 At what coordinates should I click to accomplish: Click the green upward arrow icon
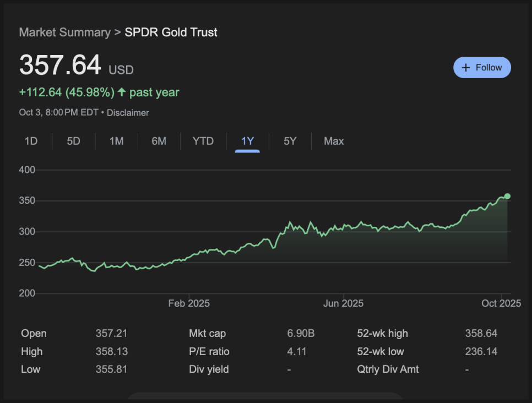[x=122, y=92]
